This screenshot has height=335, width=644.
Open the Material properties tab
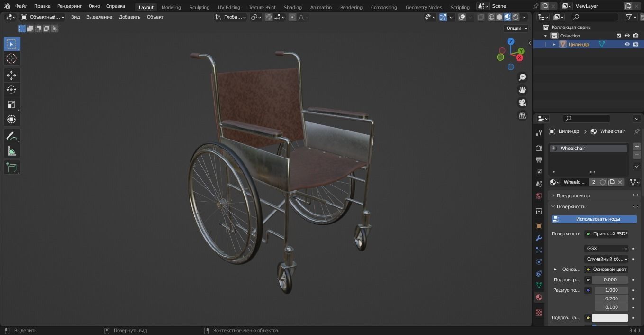539,297
